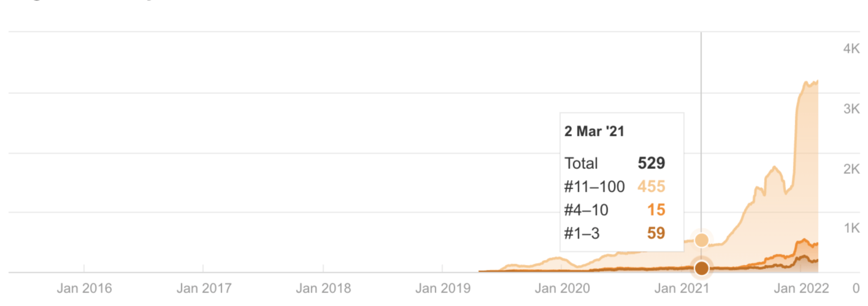Click the 2K y-axis label
Screen dimensions: 868x306
tap(851, 169)
